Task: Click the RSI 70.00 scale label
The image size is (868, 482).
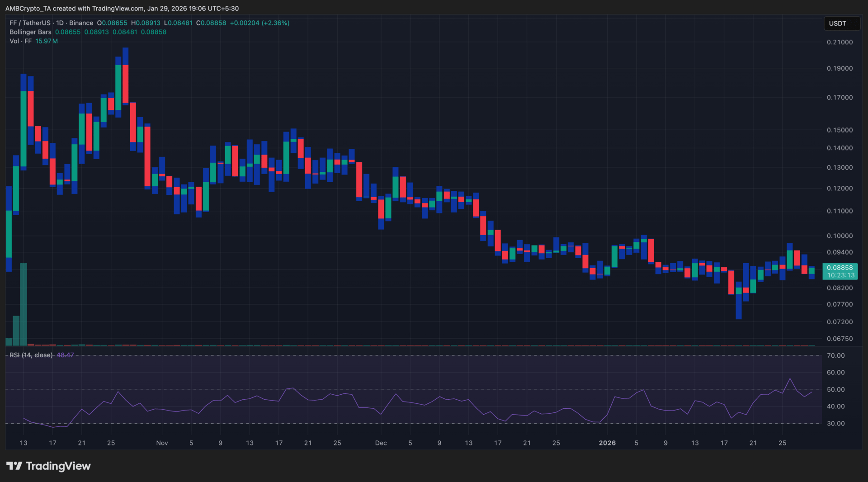Action: click(835, 355)
